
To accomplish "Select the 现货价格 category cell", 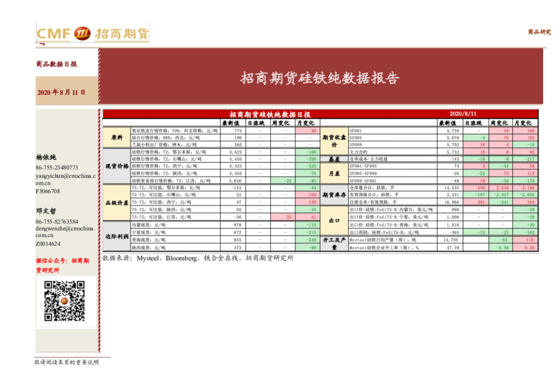I will pyautogui.click(x=117, y=166).
